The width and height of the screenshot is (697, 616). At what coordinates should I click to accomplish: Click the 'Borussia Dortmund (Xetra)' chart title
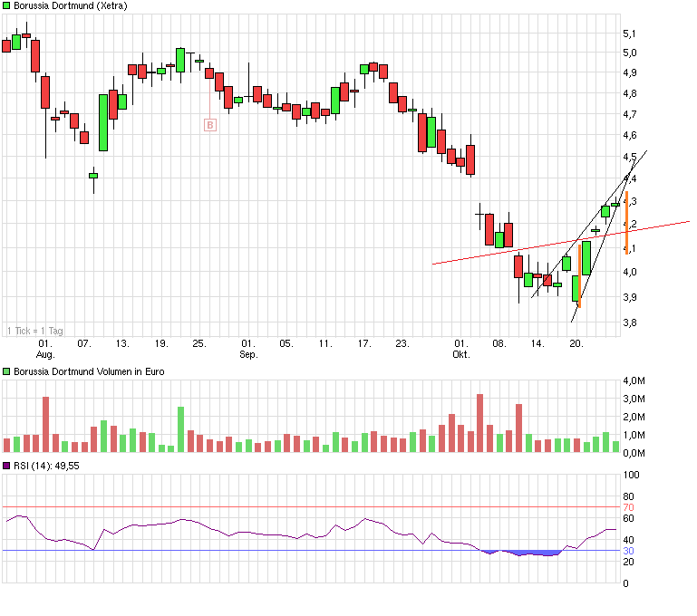pos(70,5)
